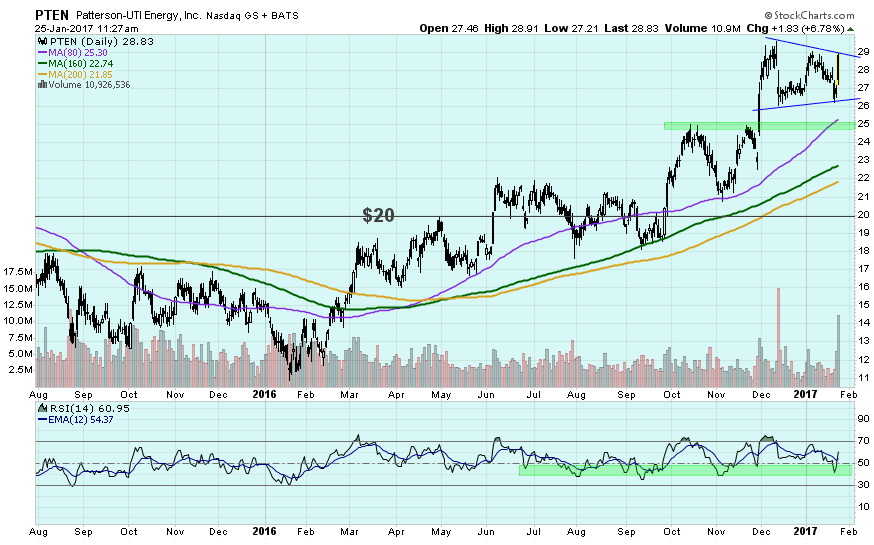
Task: Click the MA(160) 22.74 legend text
Action: pyautogui.click(x=80, y=64)
